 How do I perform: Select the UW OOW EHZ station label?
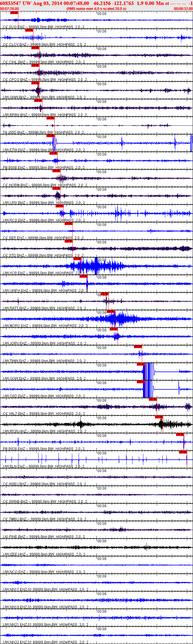point(44,379)
